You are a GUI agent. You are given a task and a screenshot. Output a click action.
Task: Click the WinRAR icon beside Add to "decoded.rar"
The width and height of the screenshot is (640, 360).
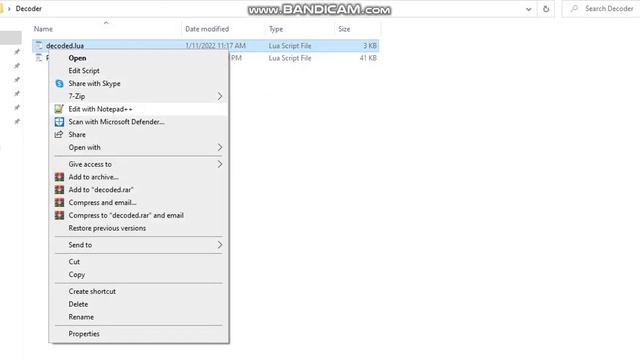pos(59,190)
